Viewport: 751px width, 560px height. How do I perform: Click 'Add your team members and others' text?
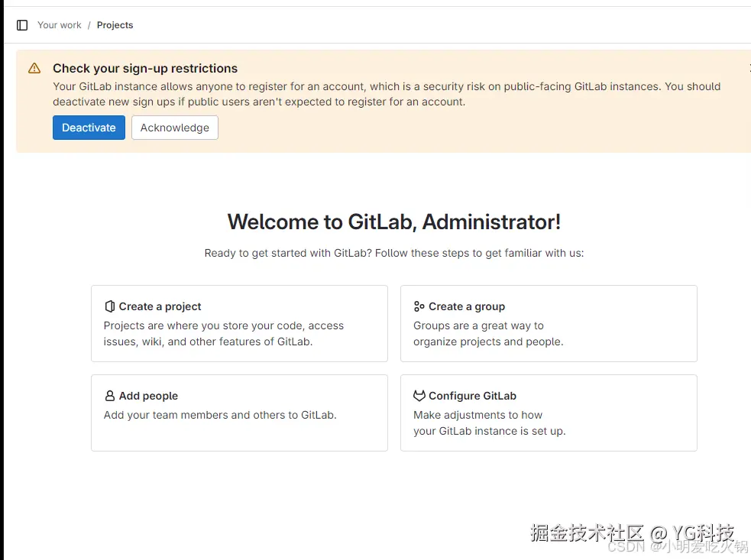220,415
